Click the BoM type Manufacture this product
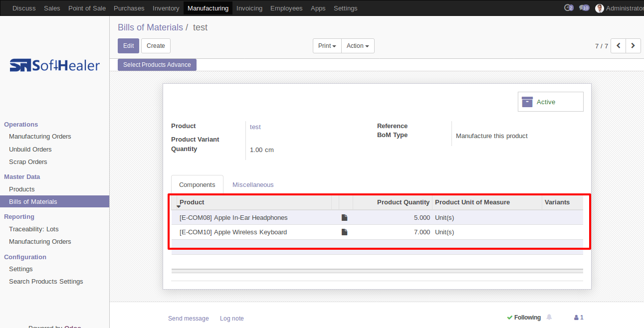 click(x=492, y=136)
